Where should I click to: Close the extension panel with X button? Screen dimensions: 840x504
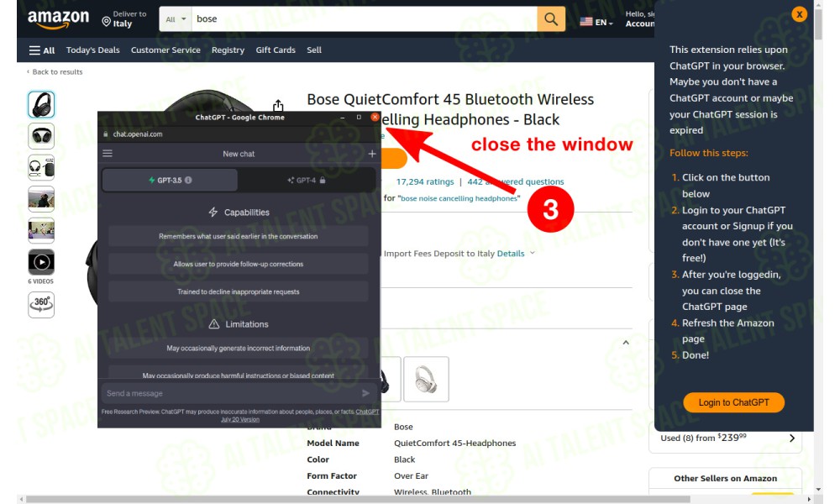800,14
